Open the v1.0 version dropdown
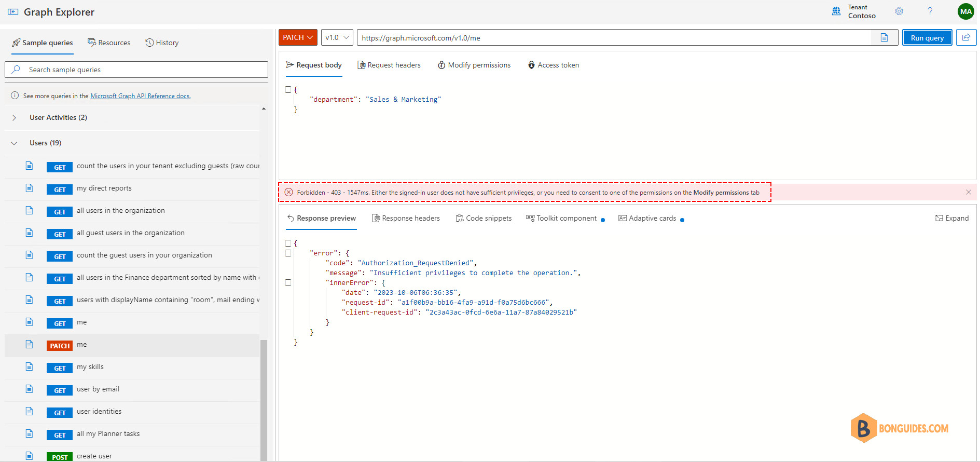980x462 pixels. pyautogui.click(x=337, y=37)
